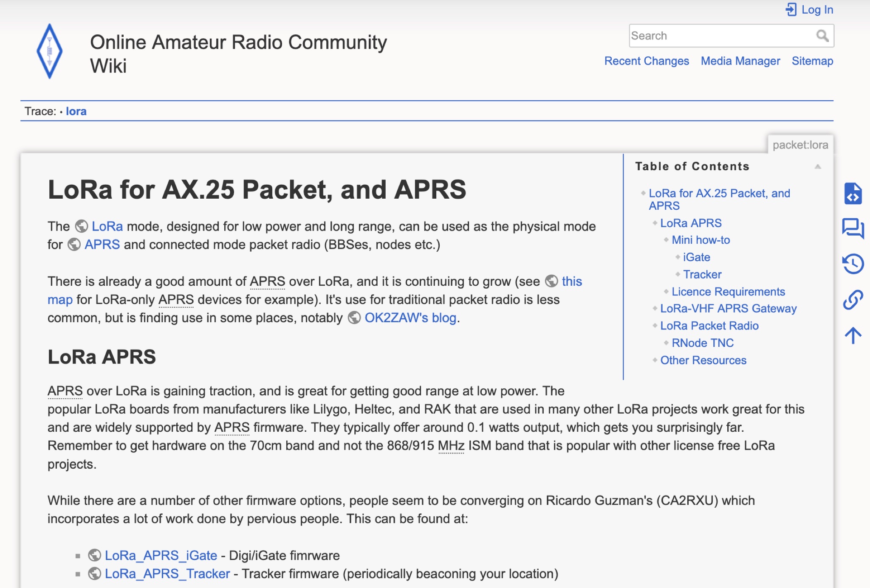
Task: Click the Back to top arrow
Action: point(853,335)
